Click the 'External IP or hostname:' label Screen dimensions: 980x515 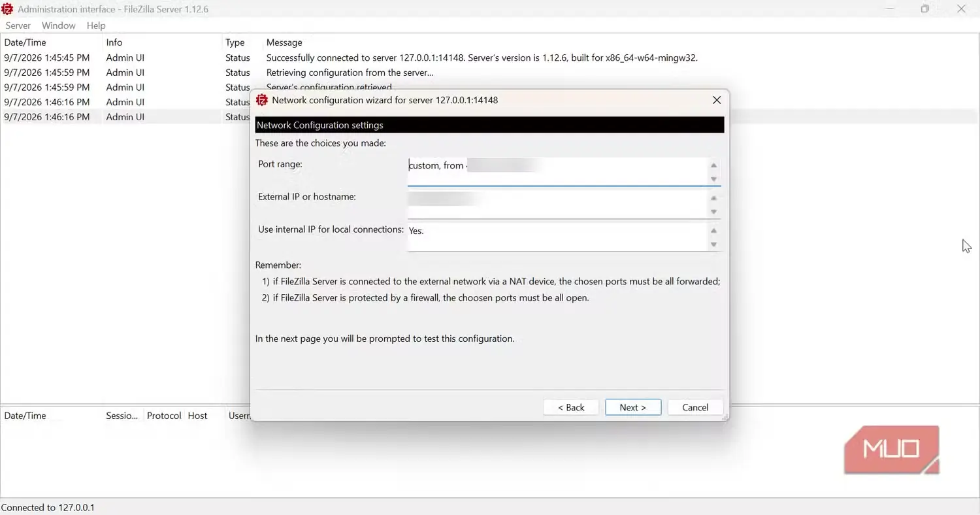point(307,197)
